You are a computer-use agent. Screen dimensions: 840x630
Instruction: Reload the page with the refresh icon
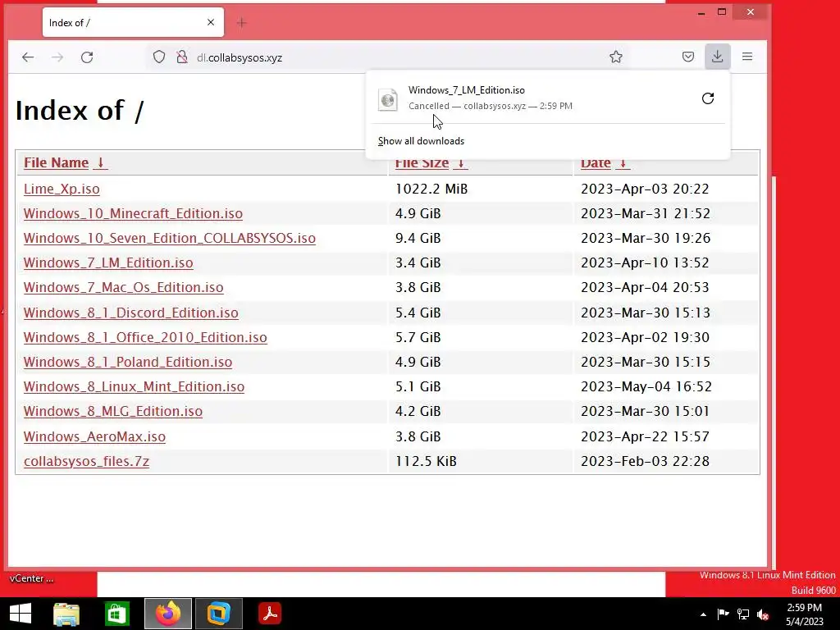pyautogui.click(x=87, y=57)
